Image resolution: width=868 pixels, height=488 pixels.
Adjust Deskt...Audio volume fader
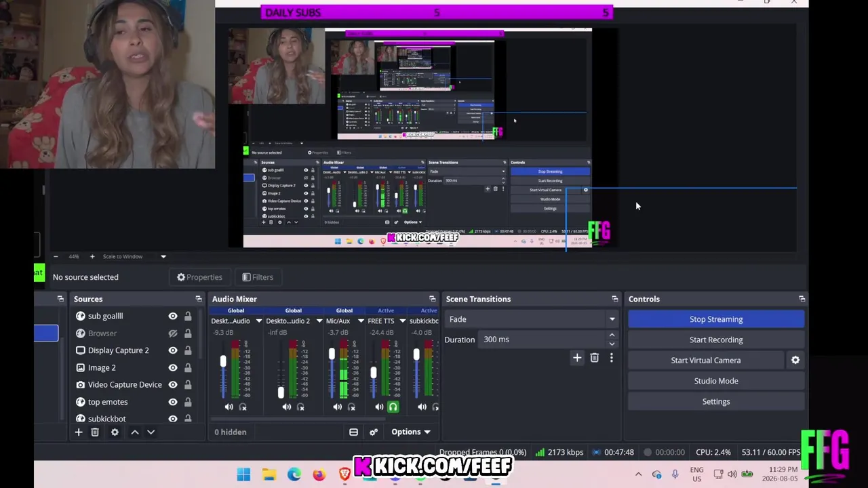pyautogui.click(x=223, y=362)
